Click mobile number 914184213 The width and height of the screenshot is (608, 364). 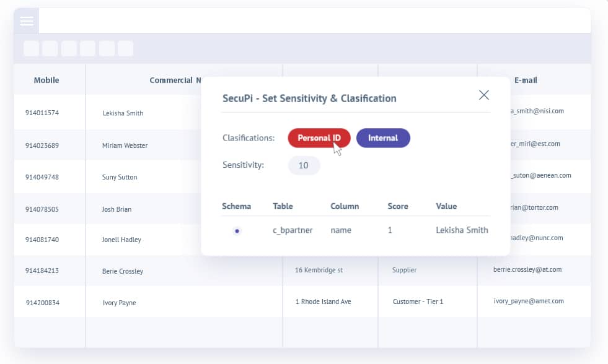tap(42, 271)
